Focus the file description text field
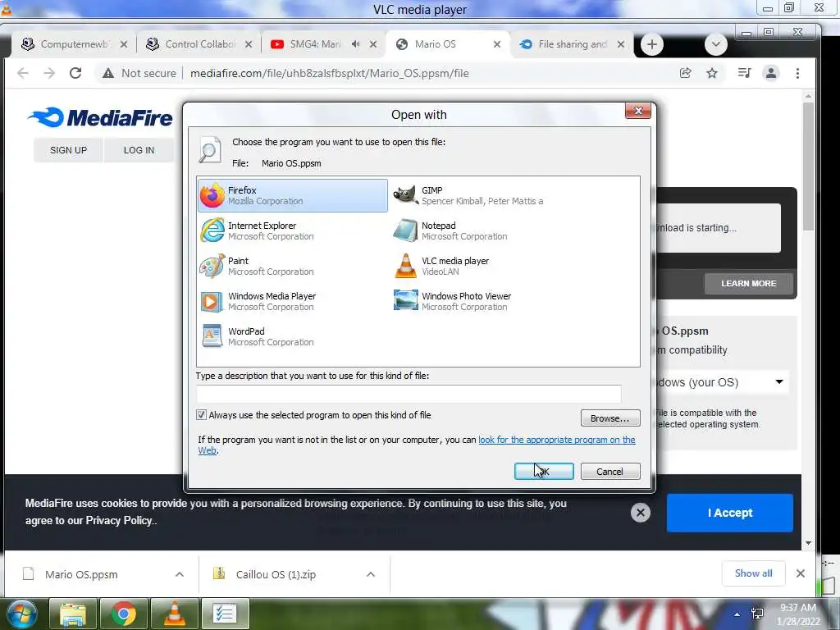Screen dimensions: 840x630 pos(409,394)
